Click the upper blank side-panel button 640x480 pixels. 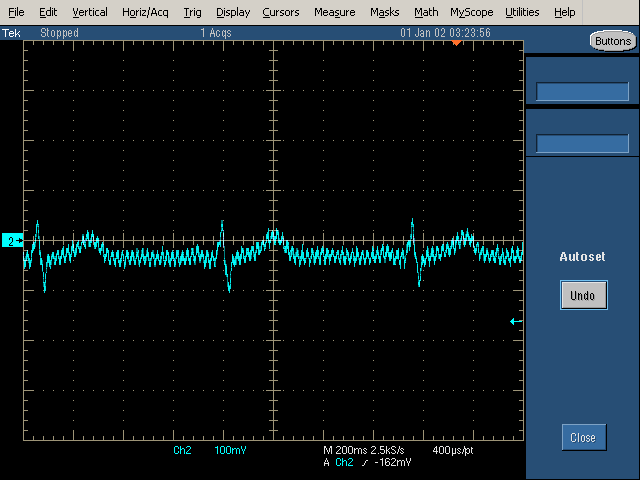tap(582, 91)
